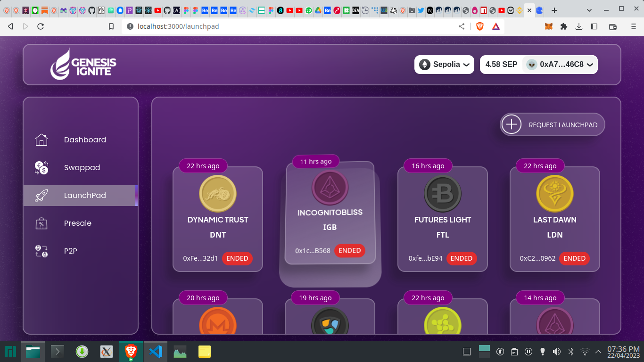Click the Futures Light B coin
644x362 pixels.
pyautogui.click(x=443, y=194)
